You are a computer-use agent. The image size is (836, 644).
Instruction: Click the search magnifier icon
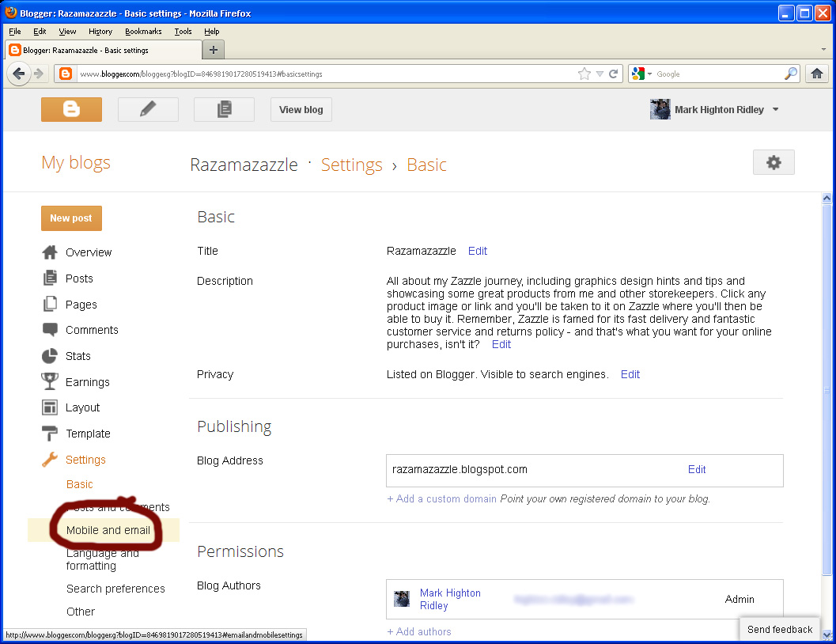click(791, 74)
